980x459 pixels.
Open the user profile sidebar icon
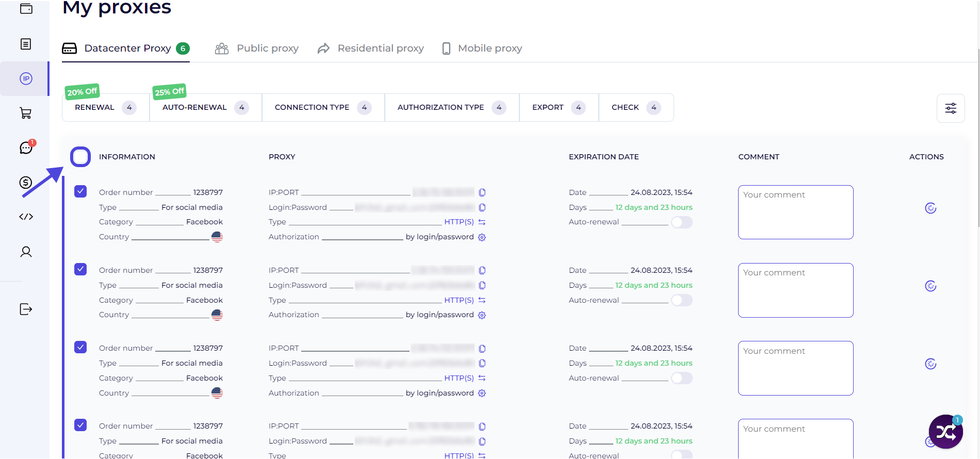26,252
